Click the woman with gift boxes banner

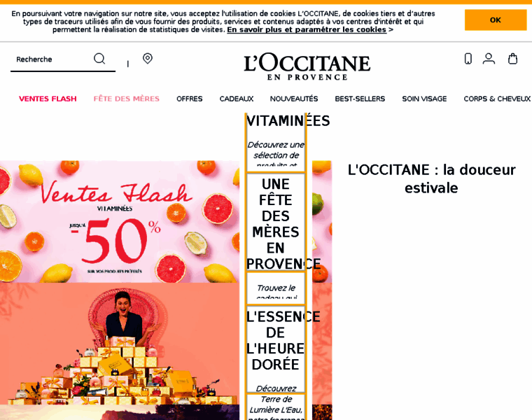click(120, 344)
